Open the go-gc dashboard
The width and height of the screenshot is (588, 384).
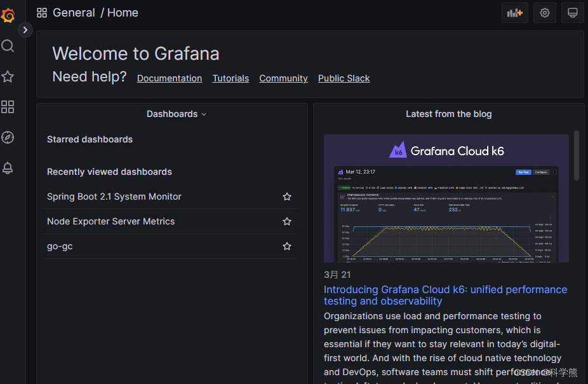click(60, 246)
